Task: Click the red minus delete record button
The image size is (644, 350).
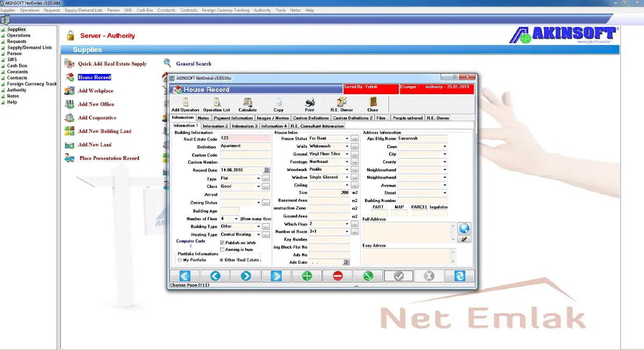Action: coord(338,276)
